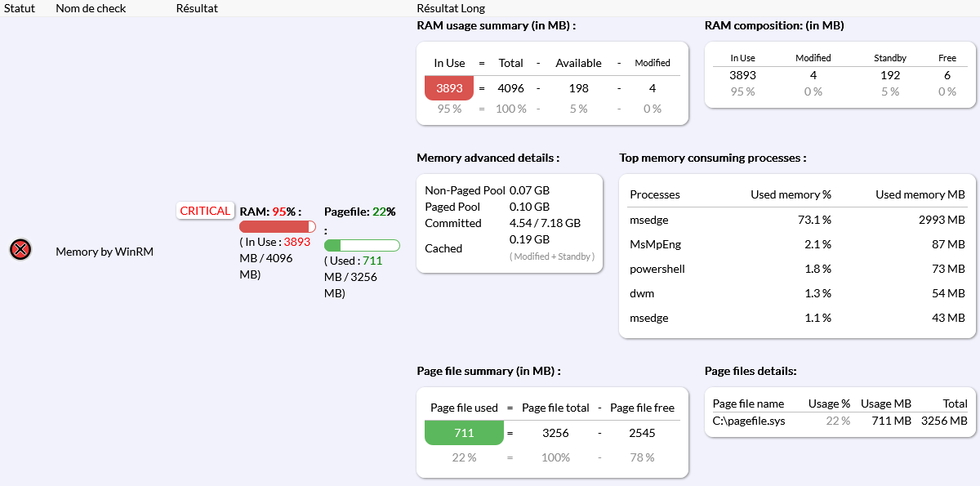Click the Statut column header
The height and width of the screenshot is (486, 980).
point(20,8)
